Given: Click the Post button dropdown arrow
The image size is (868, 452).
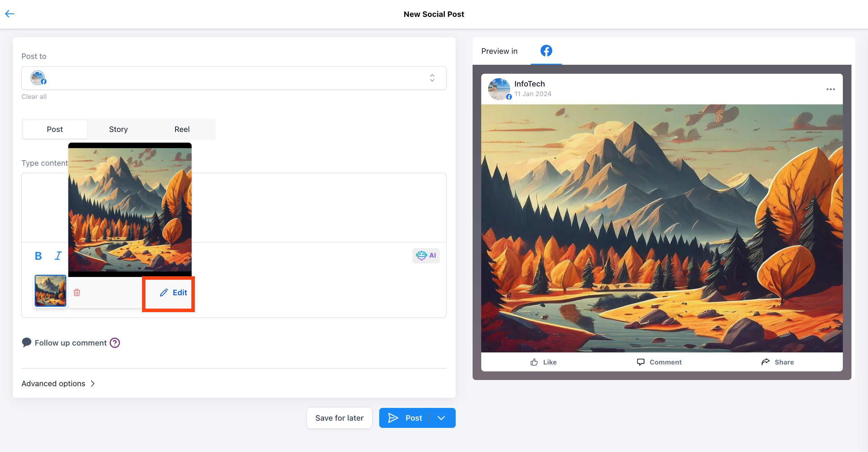Looking at the screenshot, I should 442,418.
